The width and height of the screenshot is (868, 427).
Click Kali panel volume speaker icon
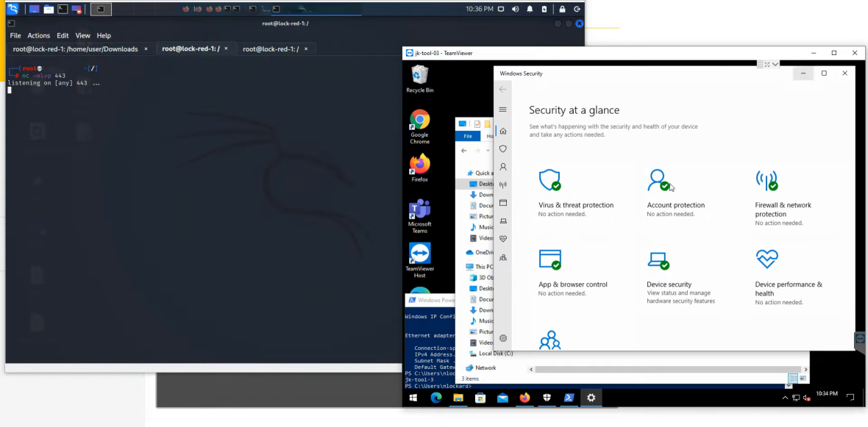[516, 9]
